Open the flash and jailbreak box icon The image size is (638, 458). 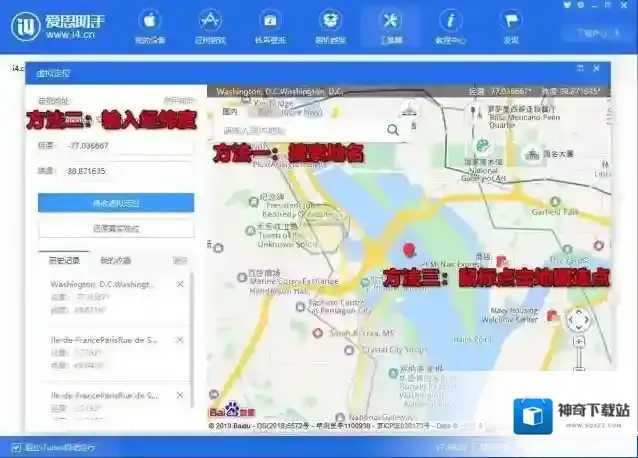330,21
